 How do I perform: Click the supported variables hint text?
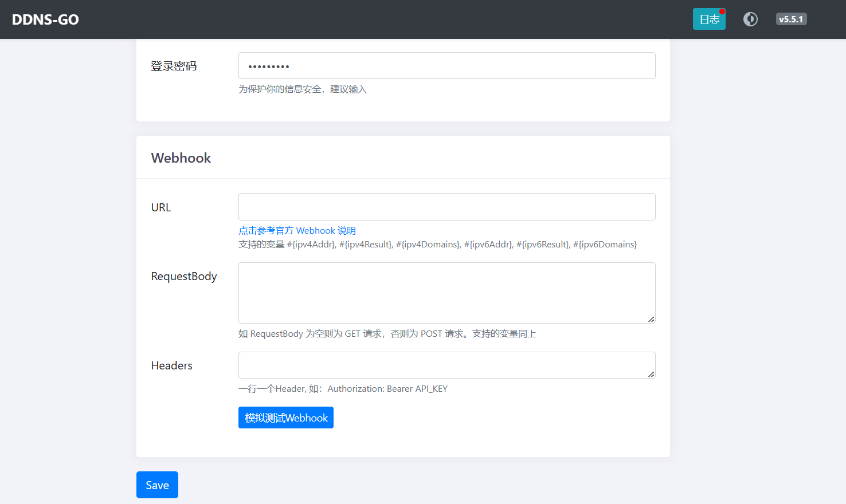click(437, 245)
